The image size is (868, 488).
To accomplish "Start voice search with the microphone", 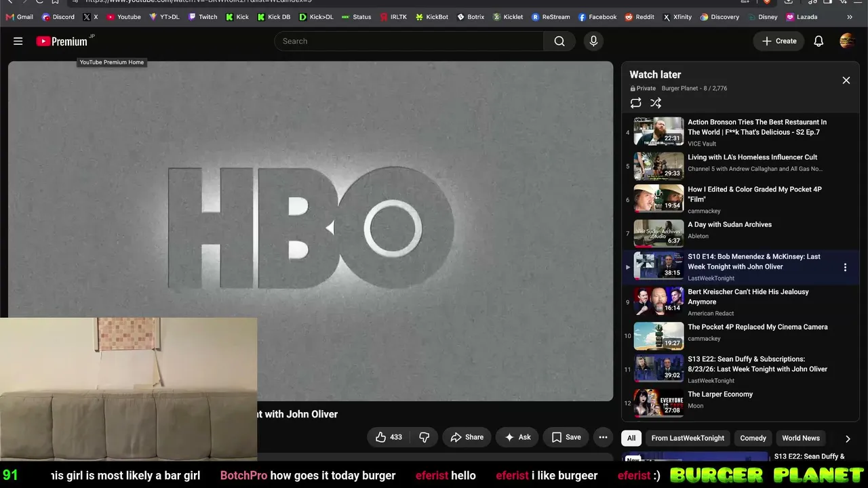I will point(593,41).
